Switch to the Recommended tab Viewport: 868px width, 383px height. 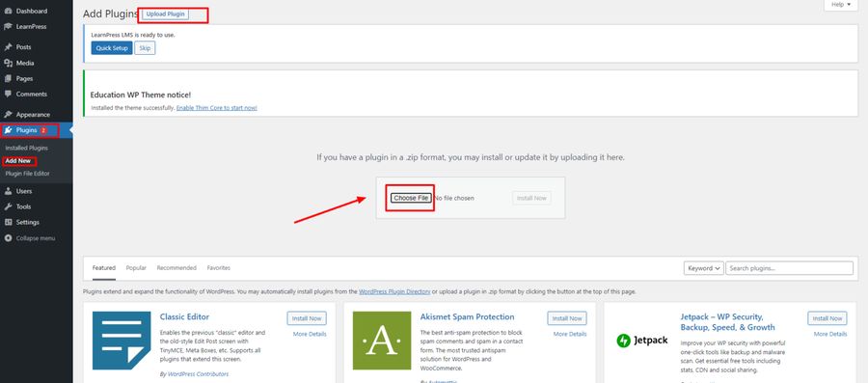coord(176,268)
